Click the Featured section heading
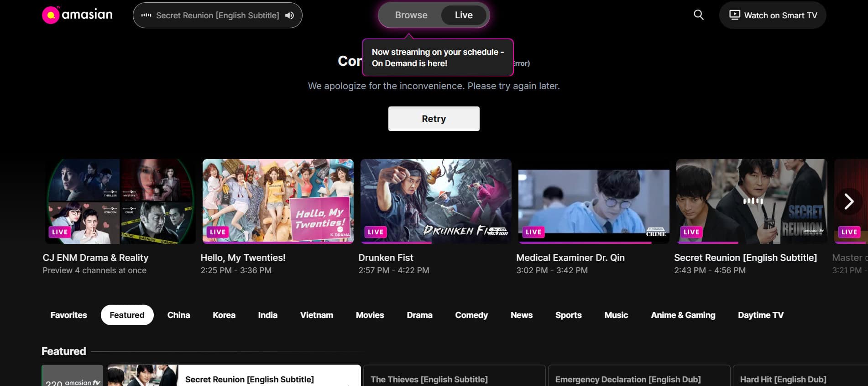This screenshot has width=868, height=386. point(64,351)
